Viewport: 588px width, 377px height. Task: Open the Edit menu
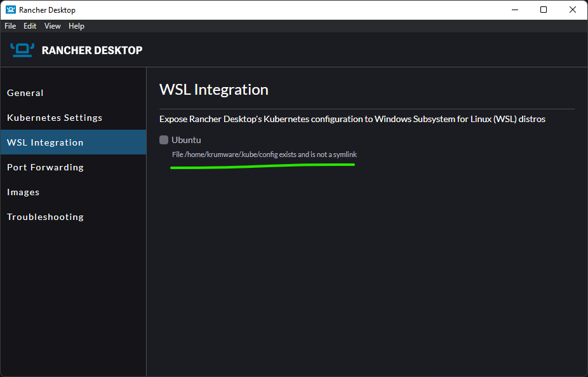click(29, 26)
